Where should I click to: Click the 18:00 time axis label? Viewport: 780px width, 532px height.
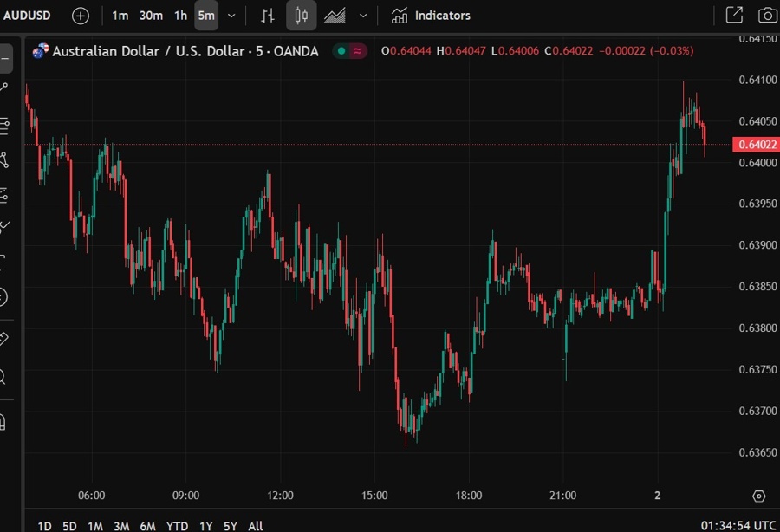tap(469, 496)
